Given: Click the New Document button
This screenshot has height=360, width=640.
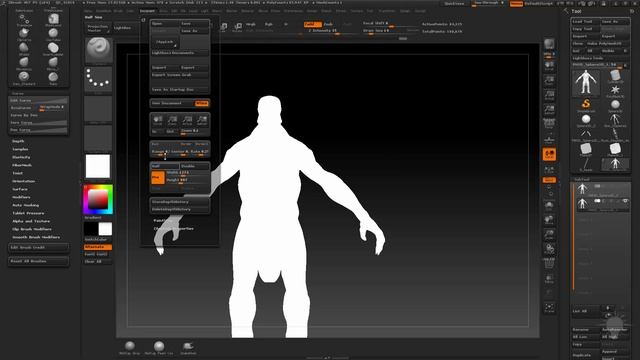Looking at the screenshot, I should click(x=173, y=103).
